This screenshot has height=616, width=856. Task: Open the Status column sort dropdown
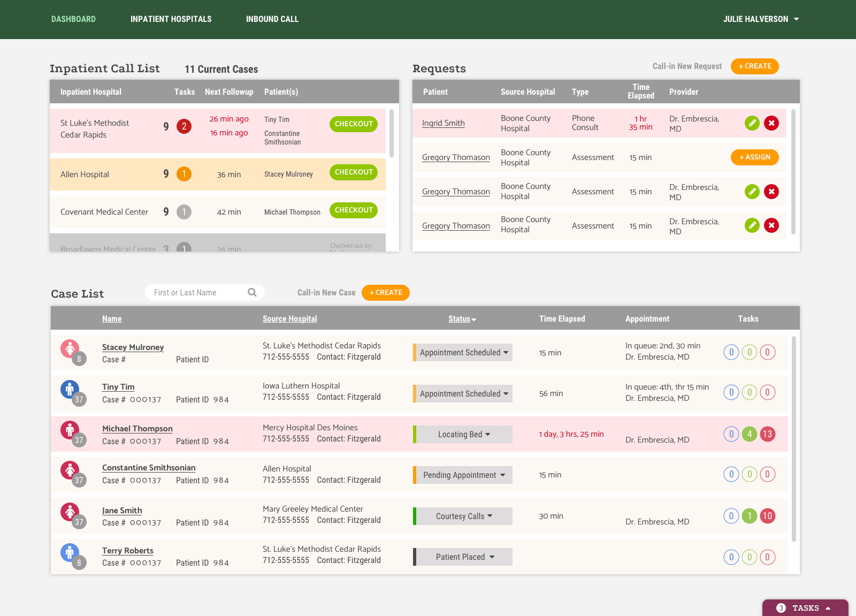[x=462, y=318]
